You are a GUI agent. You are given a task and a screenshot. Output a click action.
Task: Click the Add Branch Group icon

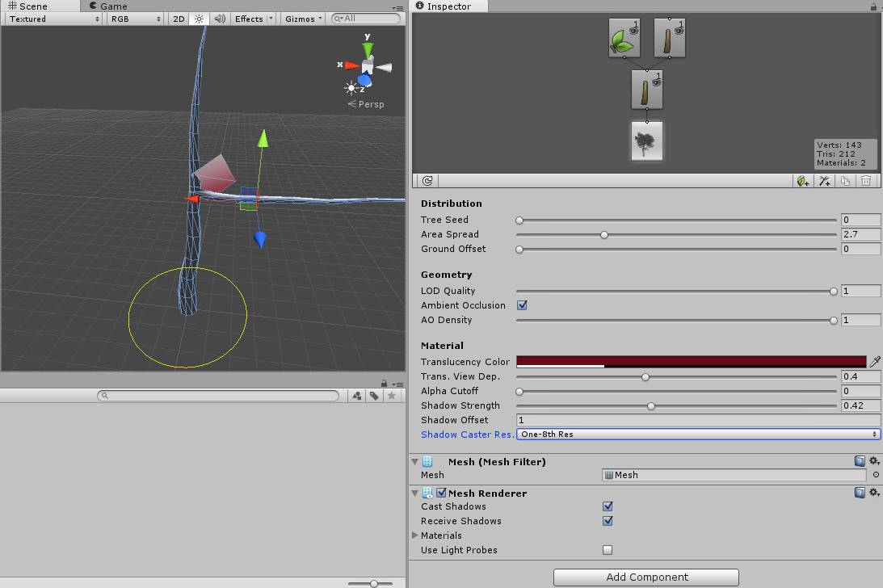pyautogui.click(x=824, y=182)
